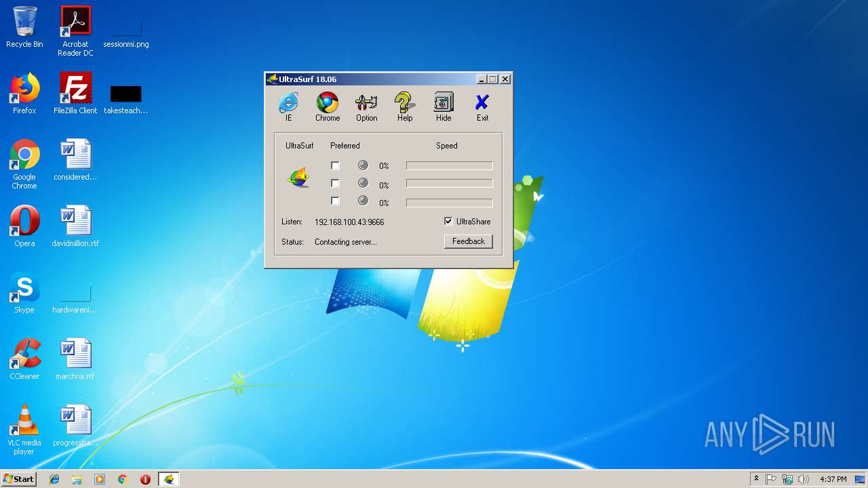The image size is (868, 488).
Task: Click the second server status indicator
Action: click(x=363, y=182)
